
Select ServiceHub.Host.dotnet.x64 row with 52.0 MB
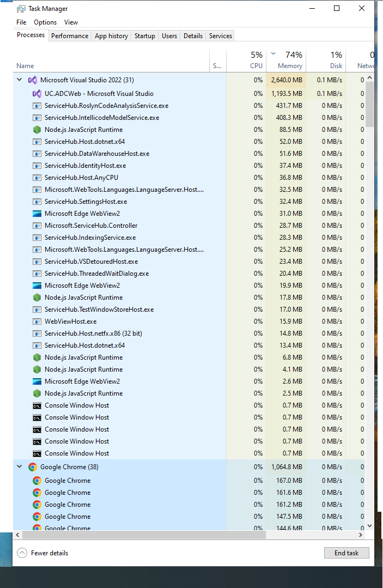[x=189, y=141]
